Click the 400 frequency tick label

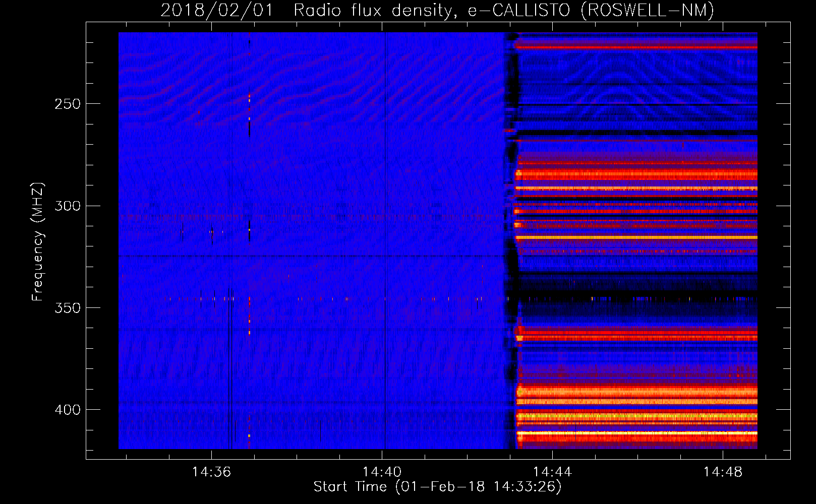tap(68, 410)
